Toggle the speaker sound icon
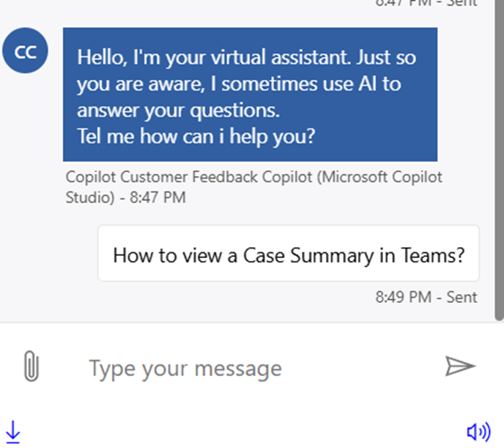The height and width of the screenshot is (448, 504). pyautogui.click(x=478, y=432)
